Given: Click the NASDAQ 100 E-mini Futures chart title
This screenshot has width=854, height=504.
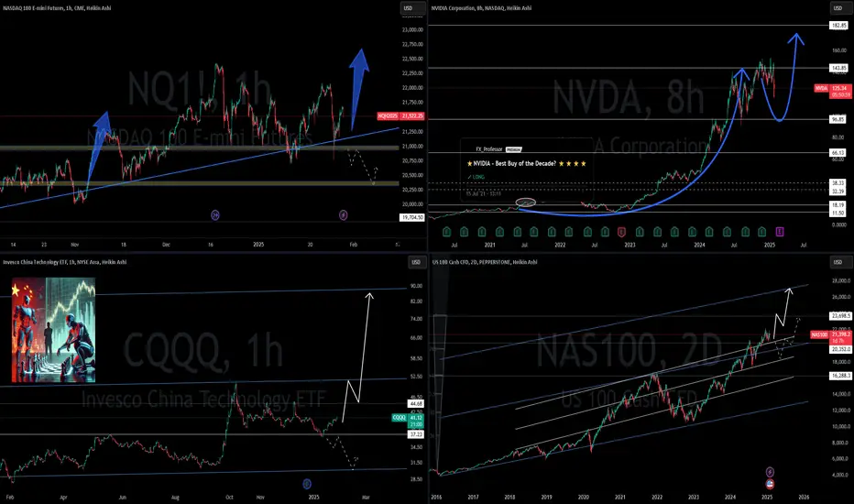Looking at the screenshot, I should coord(57,8).
